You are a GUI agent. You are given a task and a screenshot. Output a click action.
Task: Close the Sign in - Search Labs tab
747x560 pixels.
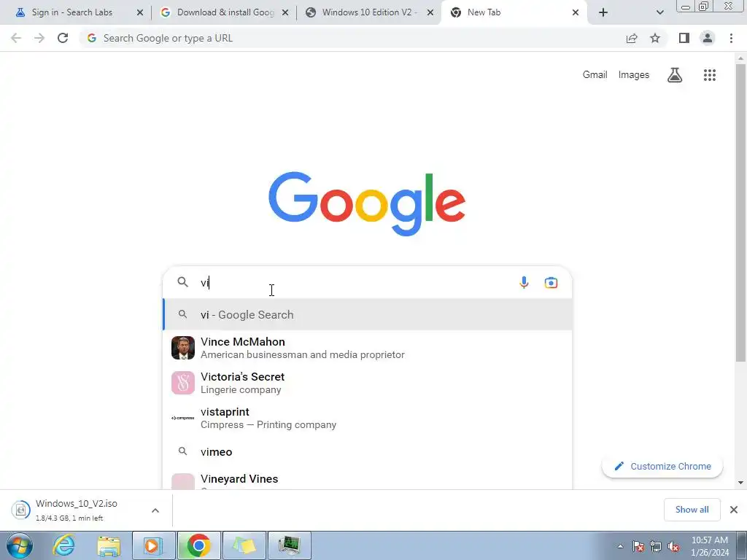coord(140,12)
